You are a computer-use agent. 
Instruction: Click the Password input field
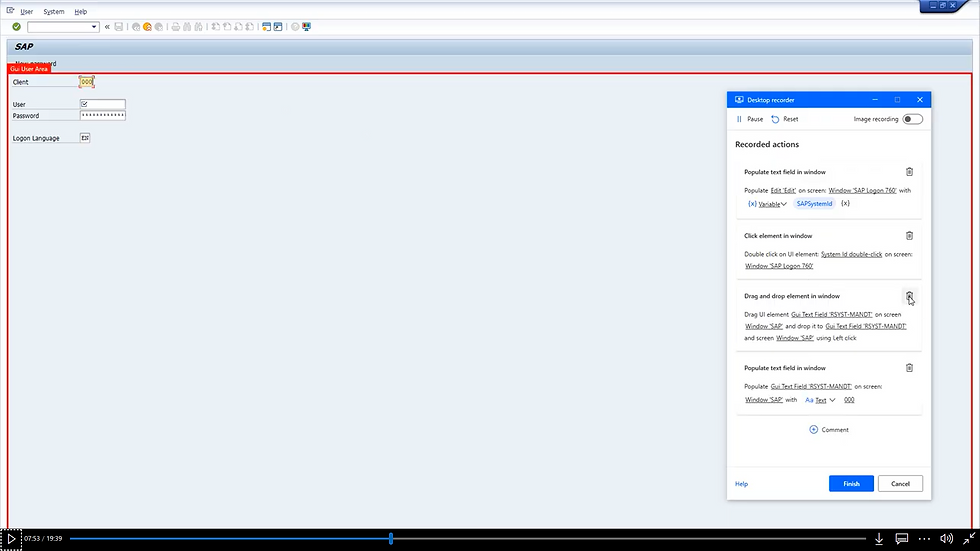102,116
